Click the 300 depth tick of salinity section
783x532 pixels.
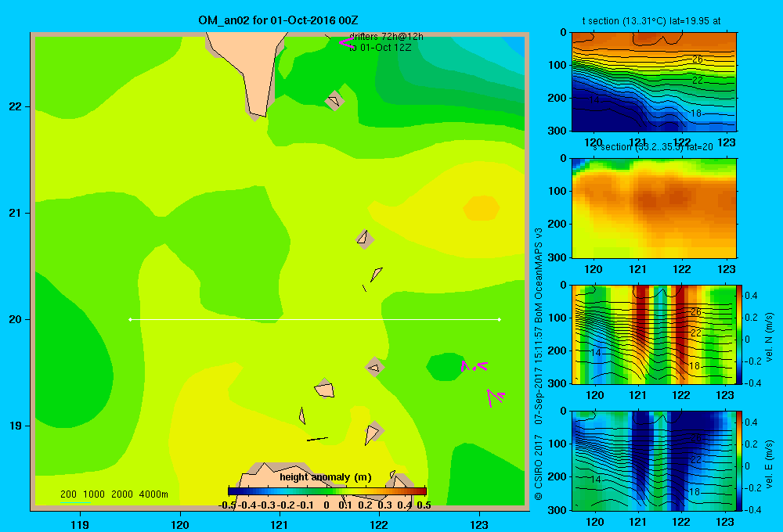pyautogui.click(x=557, y=257)
